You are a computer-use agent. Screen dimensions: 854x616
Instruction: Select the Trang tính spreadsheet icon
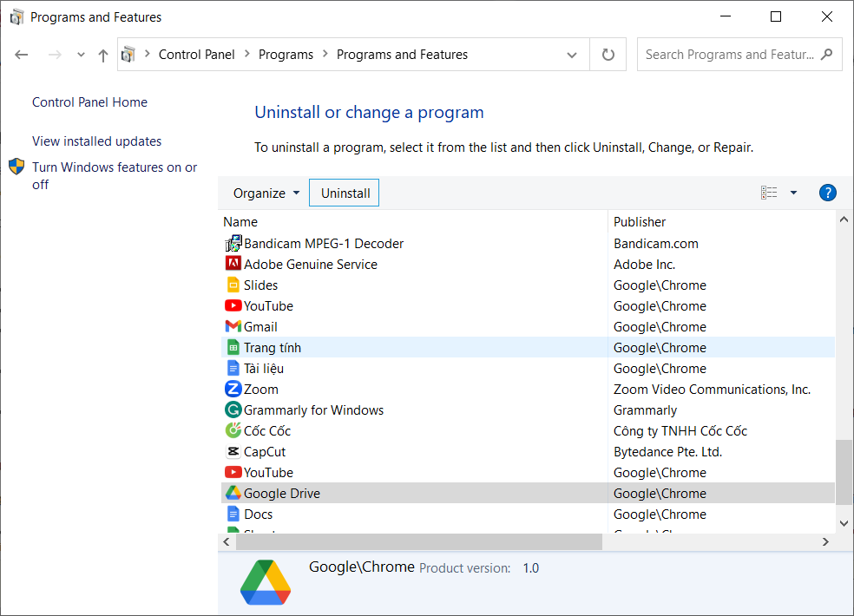[233, 348]
